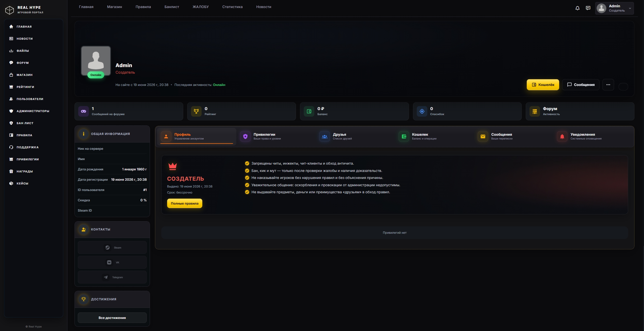Toggle the blank pill next to more actions

click(x=623, y=86)
